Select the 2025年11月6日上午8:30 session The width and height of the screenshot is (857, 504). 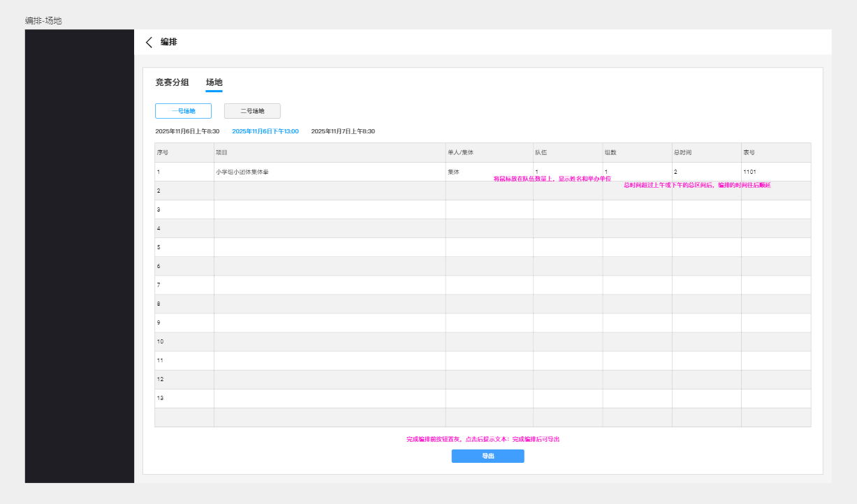(x=187, y=131)
